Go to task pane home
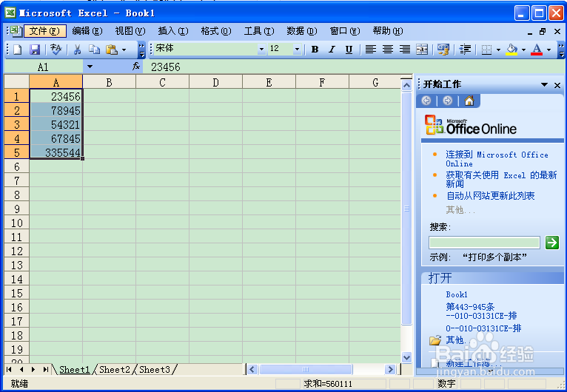 [x=469, y=101]
